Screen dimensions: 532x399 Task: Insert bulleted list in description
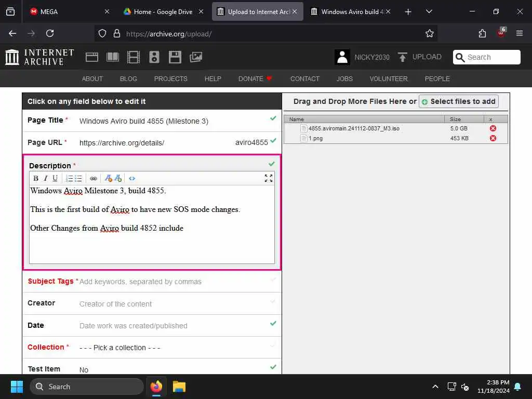78,179
